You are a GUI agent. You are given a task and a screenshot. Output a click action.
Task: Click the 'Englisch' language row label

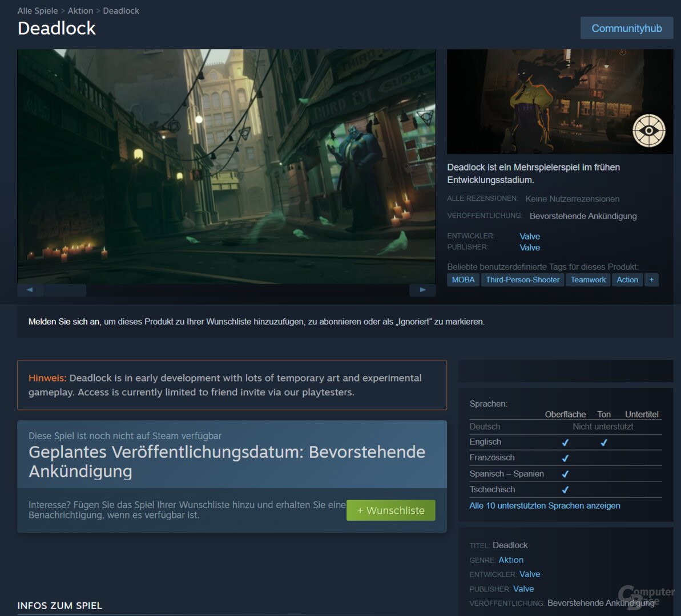(x=485, y=442)
